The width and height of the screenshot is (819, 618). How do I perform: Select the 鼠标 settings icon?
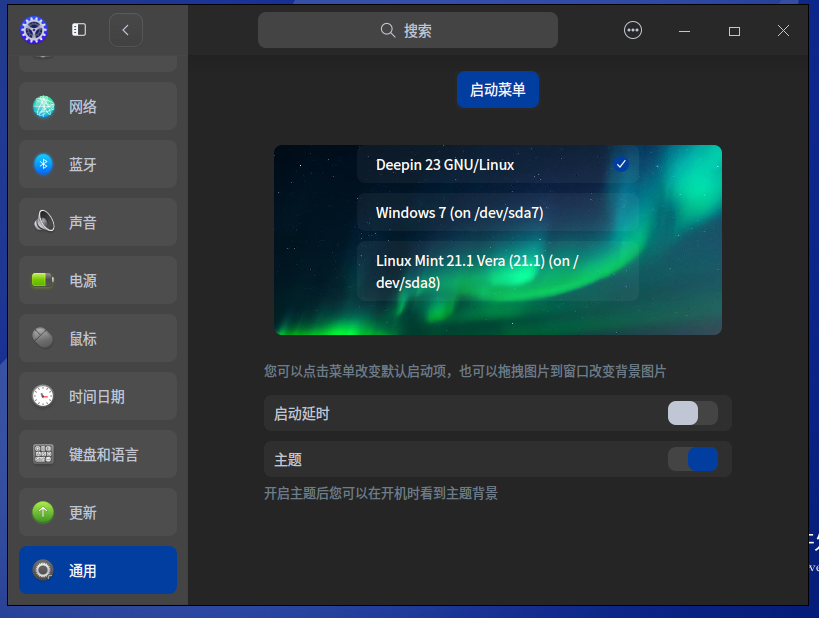click(x=97, y=338)
